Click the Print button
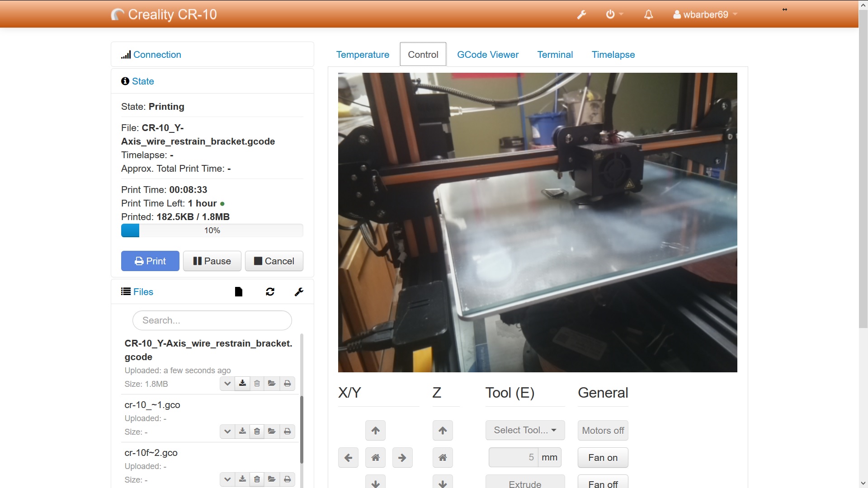 pyautogui.click(x=150, y=261)
